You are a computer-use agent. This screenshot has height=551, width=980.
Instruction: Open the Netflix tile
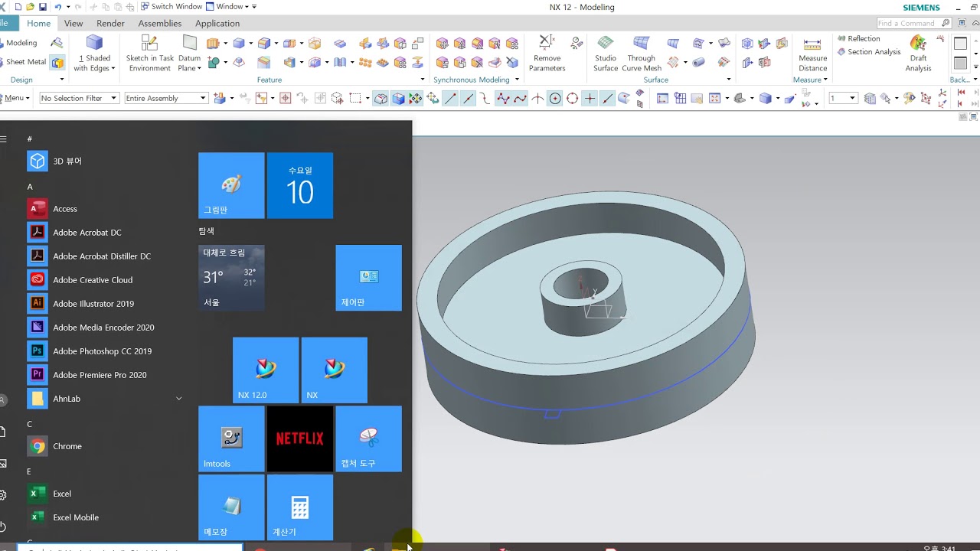click(300, 439)
